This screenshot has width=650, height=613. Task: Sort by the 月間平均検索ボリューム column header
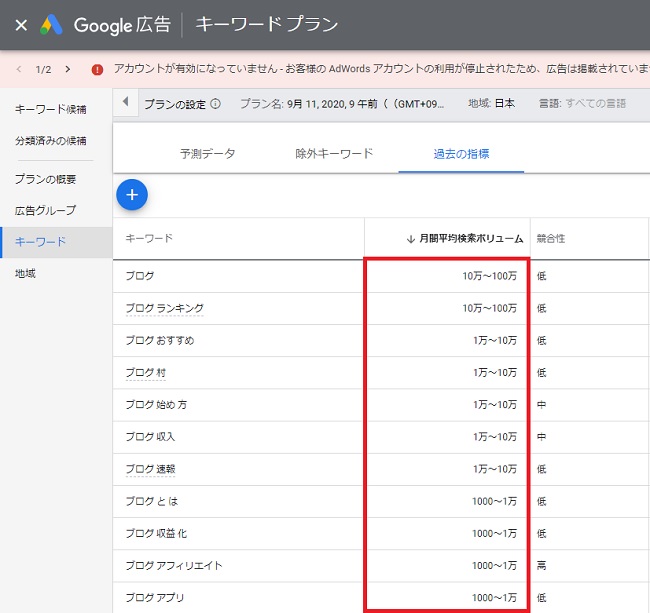tap(464, 238)
